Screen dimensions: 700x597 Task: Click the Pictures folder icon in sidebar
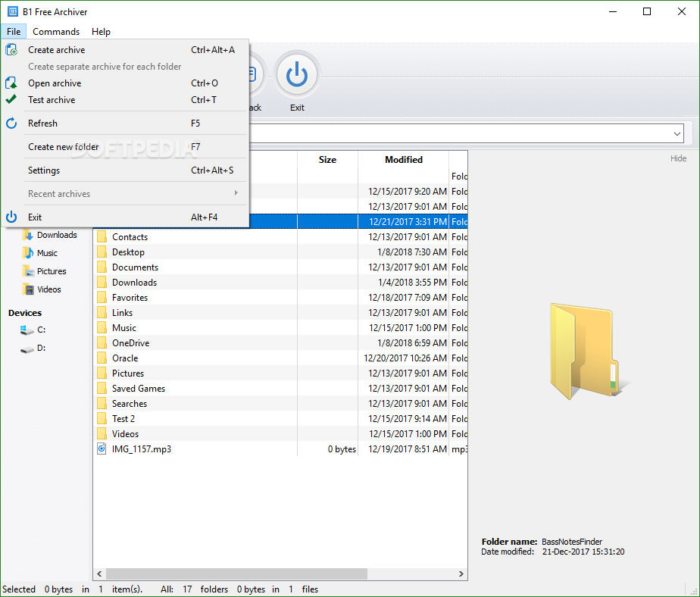pos(28,271)
